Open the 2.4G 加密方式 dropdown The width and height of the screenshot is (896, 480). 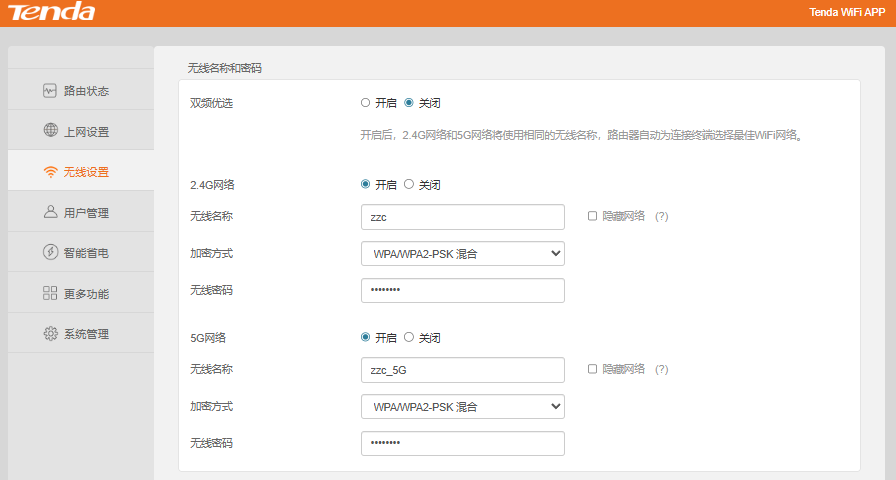[x=463, y=254]
